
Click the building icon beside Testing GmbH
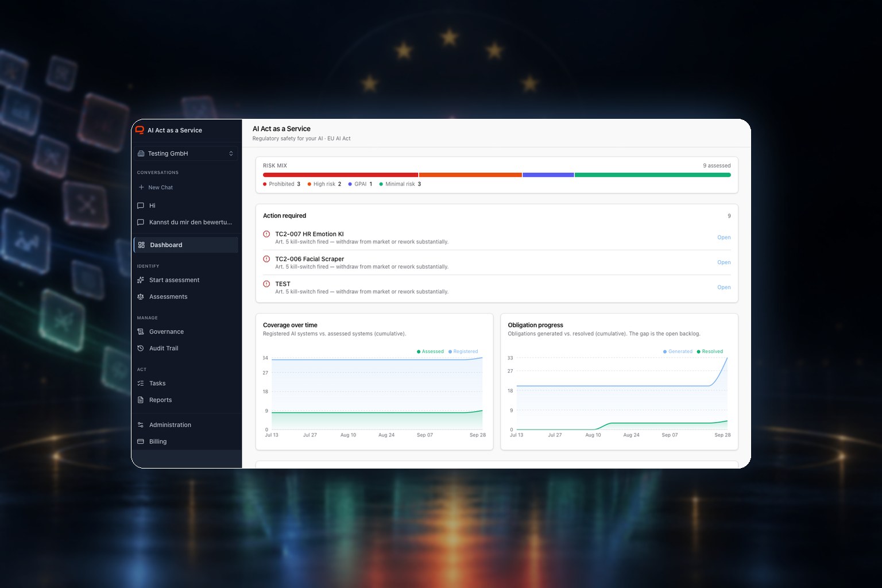coord(141,153)
